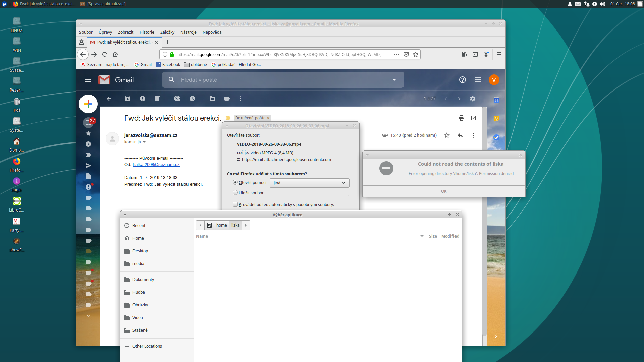The width and height of the screenshot is (644, 362).
Task: Open the Úpravy menu
Action: (x=105, y=32)
